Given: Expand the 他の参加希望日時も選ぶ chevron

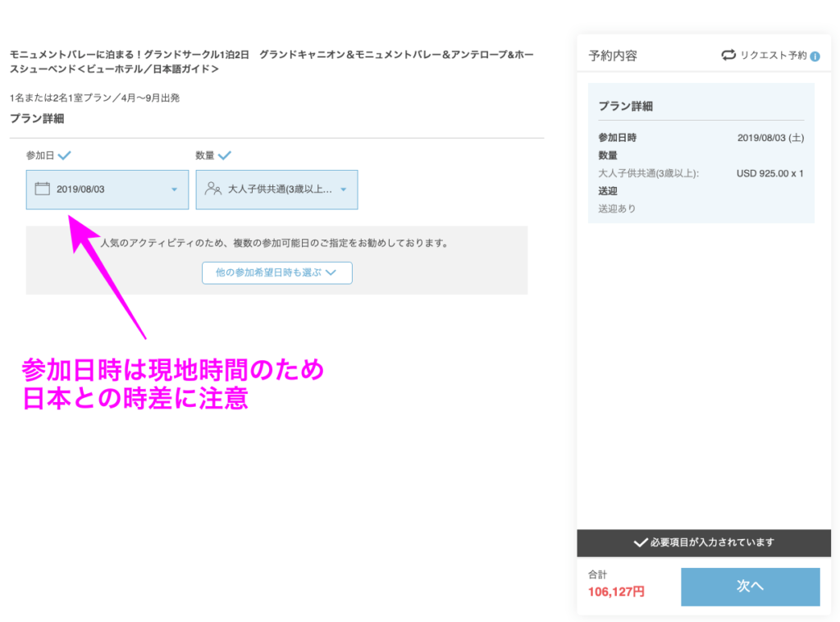Looking at the screenshot, I should click(x=331, y=272).
